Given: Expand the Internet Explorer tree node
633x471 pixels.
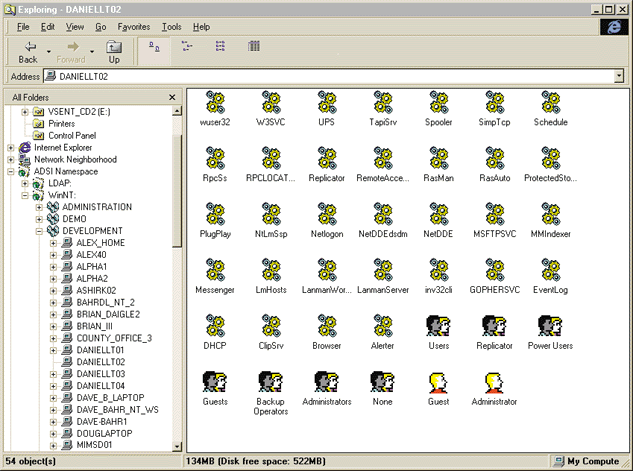Looking at the screenshot, I should pyautogui.click(x=11, y=147).
